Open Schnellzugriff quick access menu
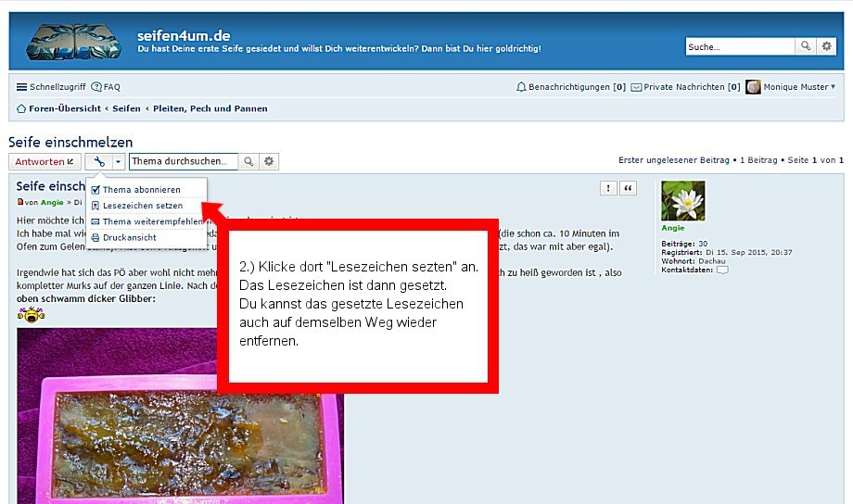 (51, 86)
